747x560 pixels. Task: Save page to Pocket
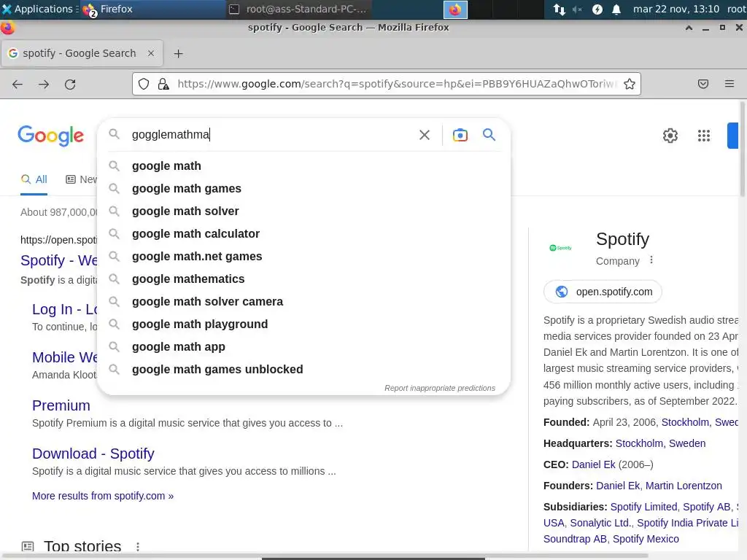pyautogui.click(x=703, y=85)
